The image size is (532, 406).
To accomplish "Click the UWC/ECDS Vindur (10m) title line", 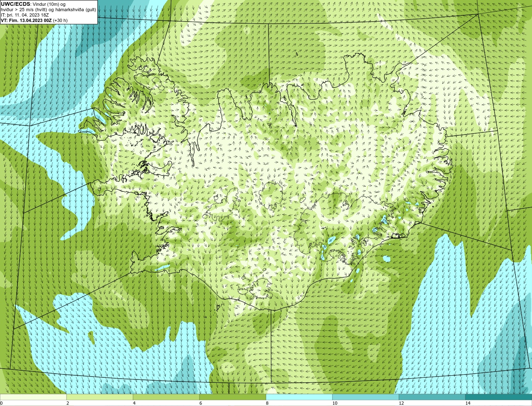I will [33, 4].
